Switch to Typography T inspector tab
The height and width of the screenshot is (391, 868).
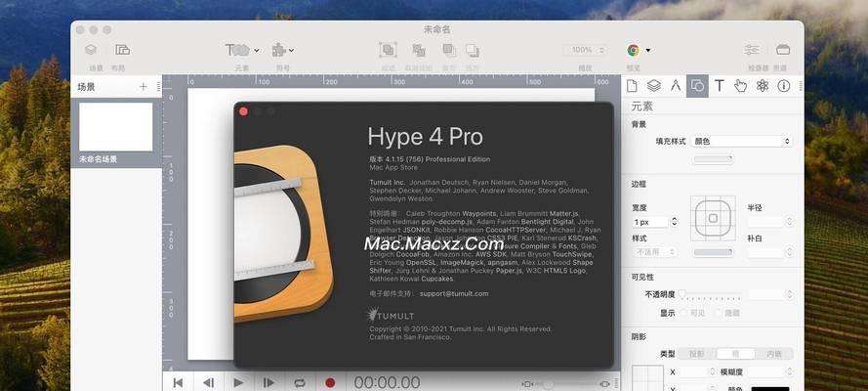(x=719, y=86)
